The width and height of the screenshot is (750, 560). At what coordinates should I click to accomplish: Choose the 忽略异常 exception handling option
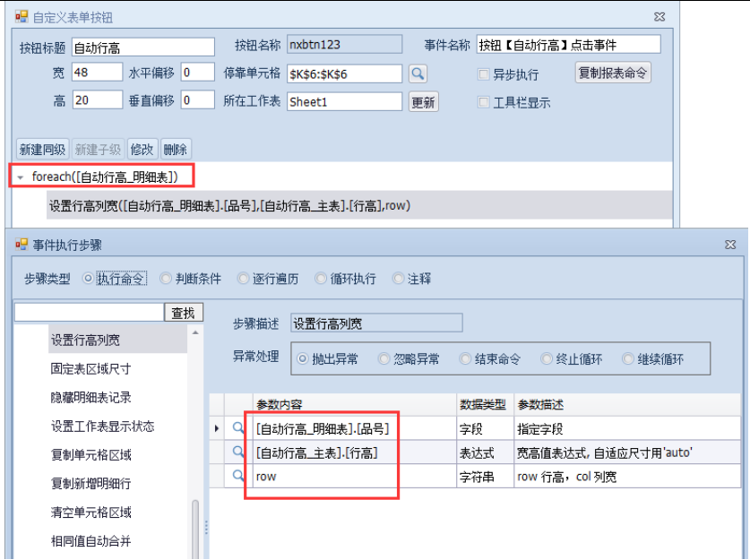point(384,359)
